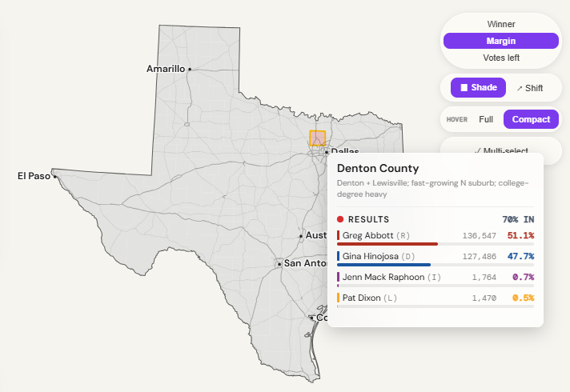The width and height of the screenshot is (570, 392).
Task: Toggle the Multi-select option
Action: point(502,150)
